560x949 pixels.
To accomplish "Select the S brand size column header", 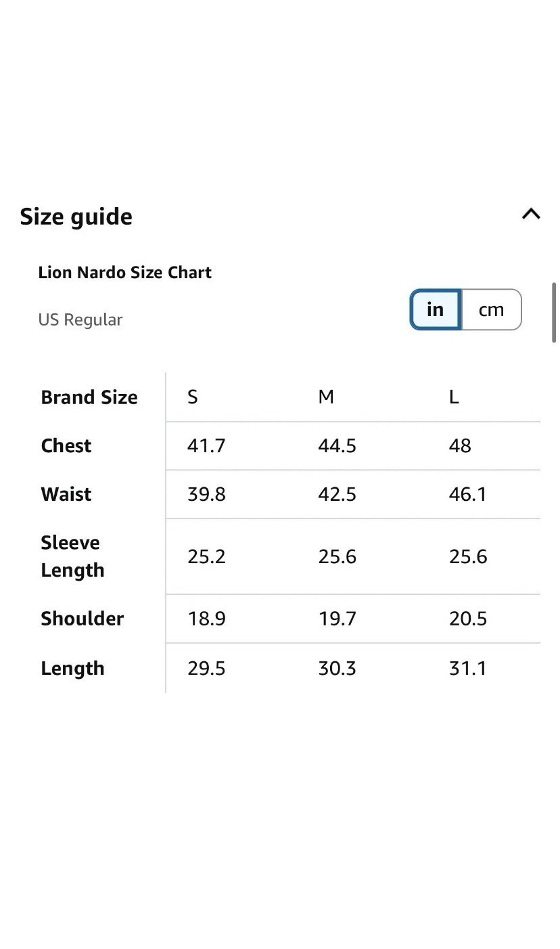I will point(193,397).
